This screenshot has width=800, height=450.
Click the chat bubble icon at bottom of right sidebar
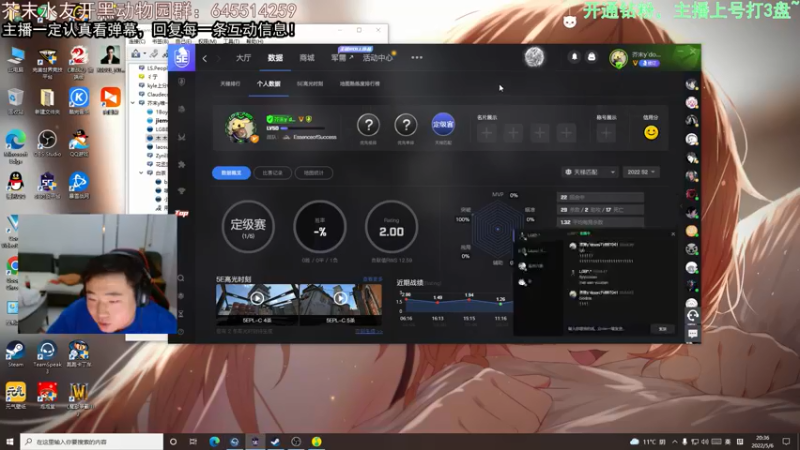tap(692, 334)
